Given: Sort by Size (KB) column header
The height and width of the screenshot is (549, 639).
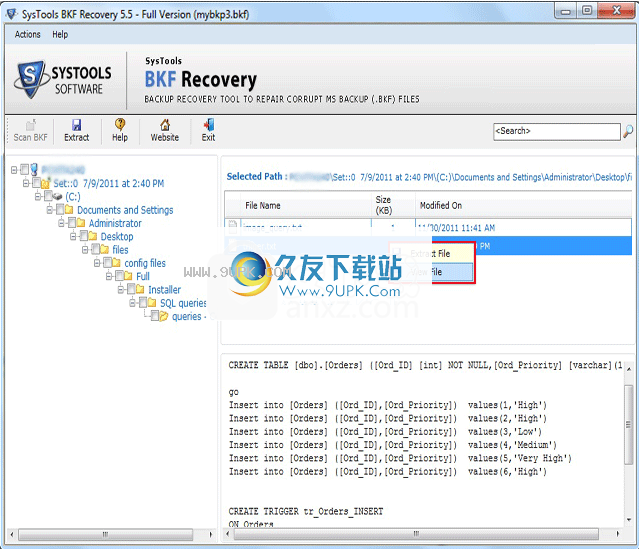Looking at the screenshot, I should tap(393, 205).
